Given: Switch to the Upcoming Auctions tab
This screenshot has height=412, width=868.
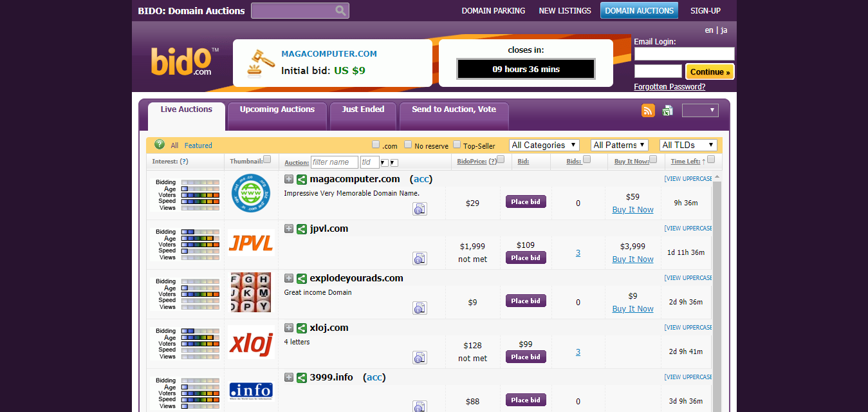Looking at the screenshot, I should (277, 109).
